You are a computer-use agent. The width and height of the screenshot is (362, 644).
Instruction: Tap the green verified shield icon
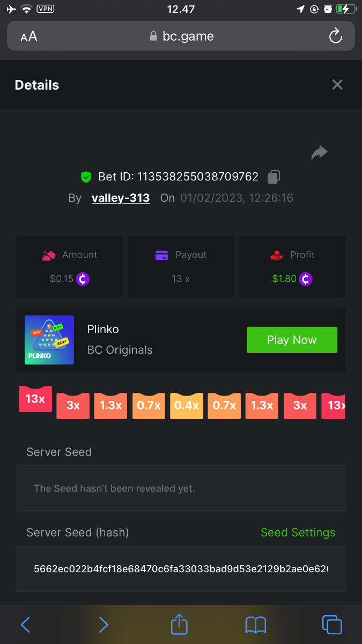[x=86, y=177]
